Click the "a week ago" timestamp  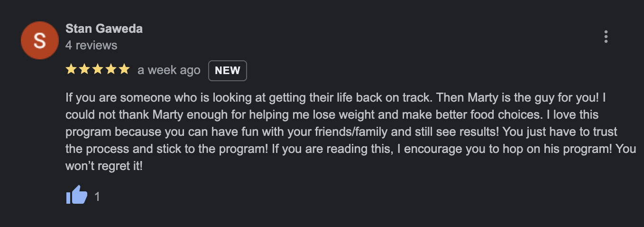169,70
